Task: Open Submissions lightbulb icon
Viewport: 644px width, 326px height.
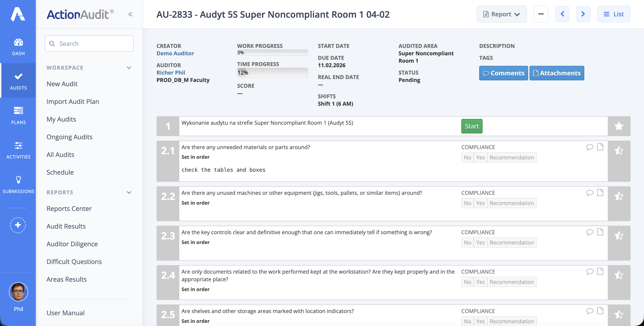Action: point(18,184)
